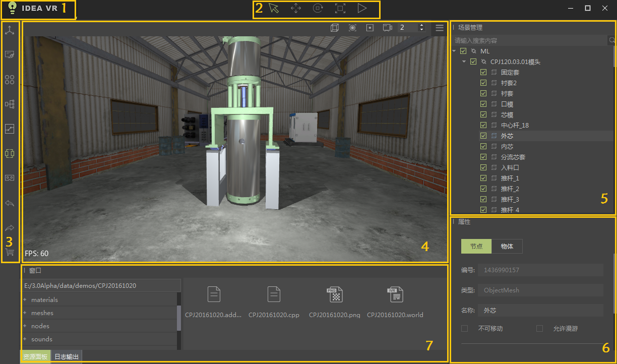Open the 日志输出 tab
This screenshot has height=364, width=617.
tap(67, 356)
